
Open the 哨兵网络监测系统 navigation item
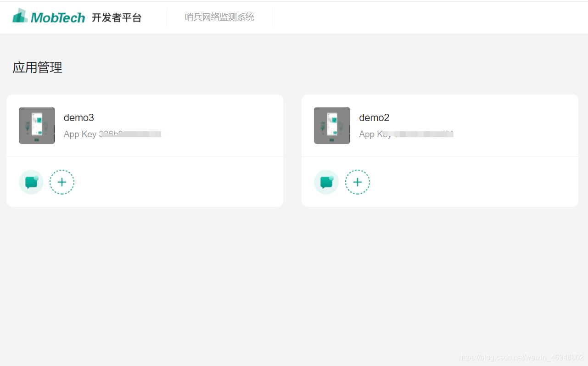(x=219, y=17)
